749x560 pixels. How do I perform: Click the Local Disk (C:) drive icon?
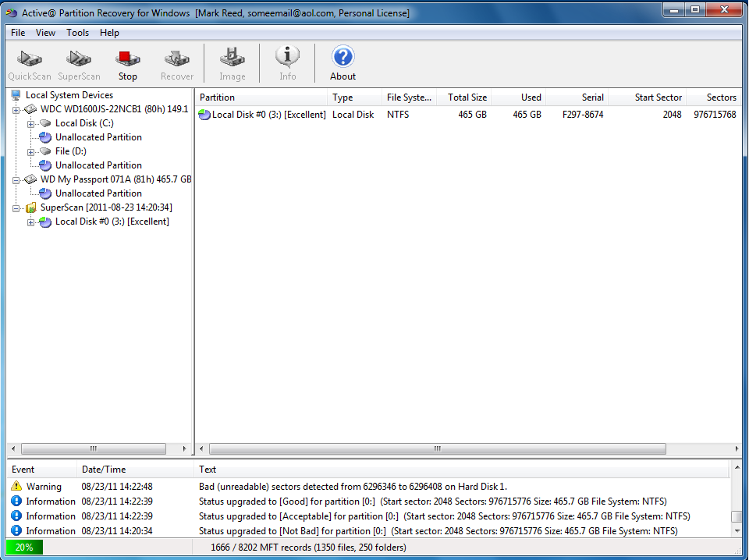click(45, 123)
